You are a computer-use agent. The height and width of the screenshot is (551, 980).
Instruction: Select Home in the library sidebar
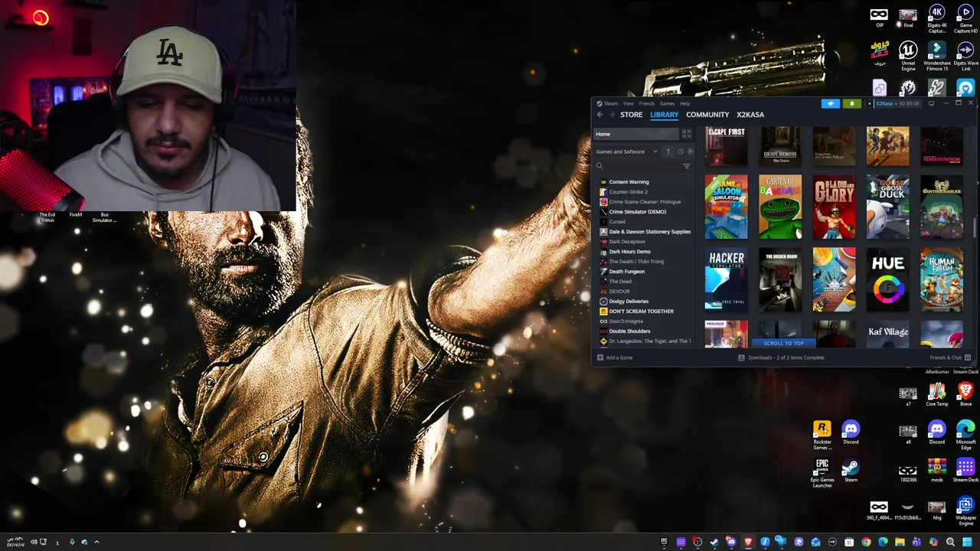[636, 134]
